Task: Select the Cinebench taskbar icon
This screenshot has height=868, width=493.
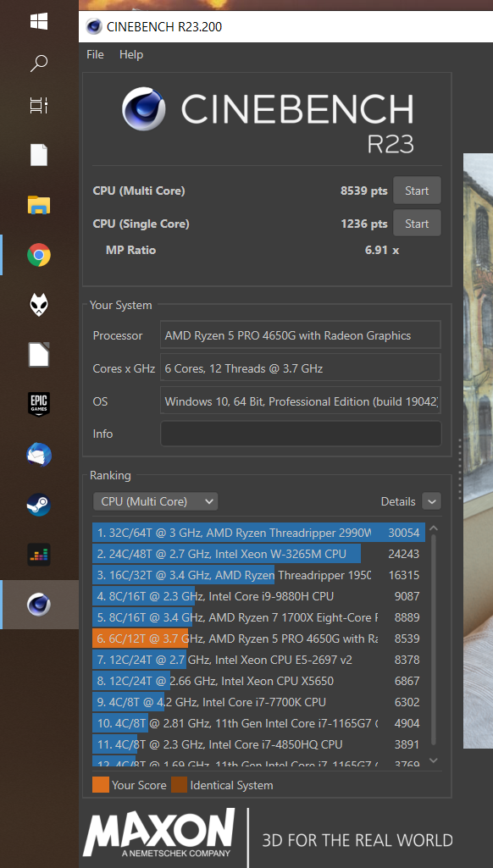Action: [39, 604]
